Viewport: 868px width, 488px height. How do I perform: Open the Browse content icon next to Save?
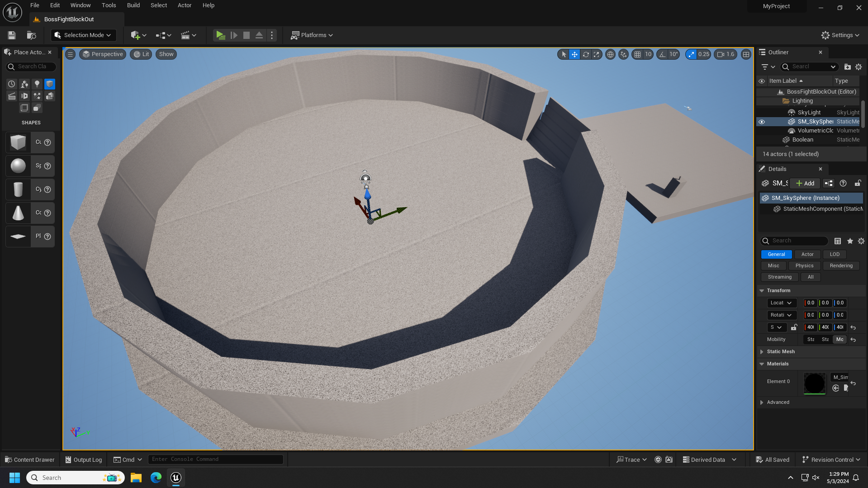click(31, 35)
